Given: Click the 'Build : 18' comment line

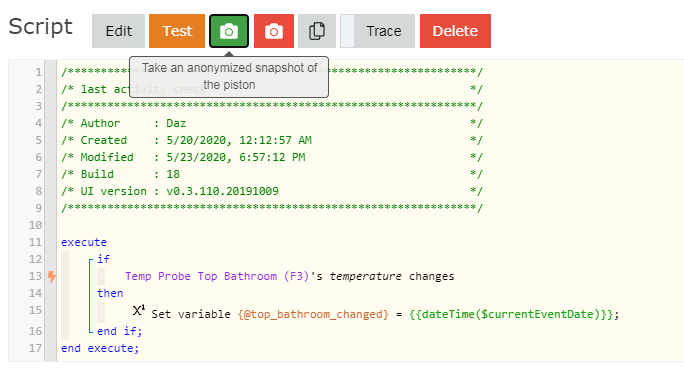Looking at the screenshot, I should pos(271,174).
